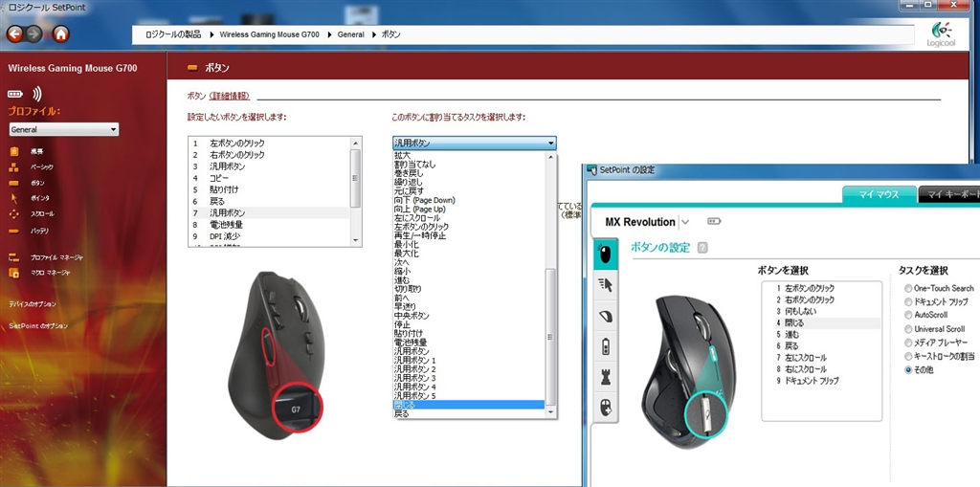Image resolution: width=980 pixels, height=487 pixels.
Task: Collapse the 汎用ボタン task combo box arrow
Action: (x=550, y=144)
